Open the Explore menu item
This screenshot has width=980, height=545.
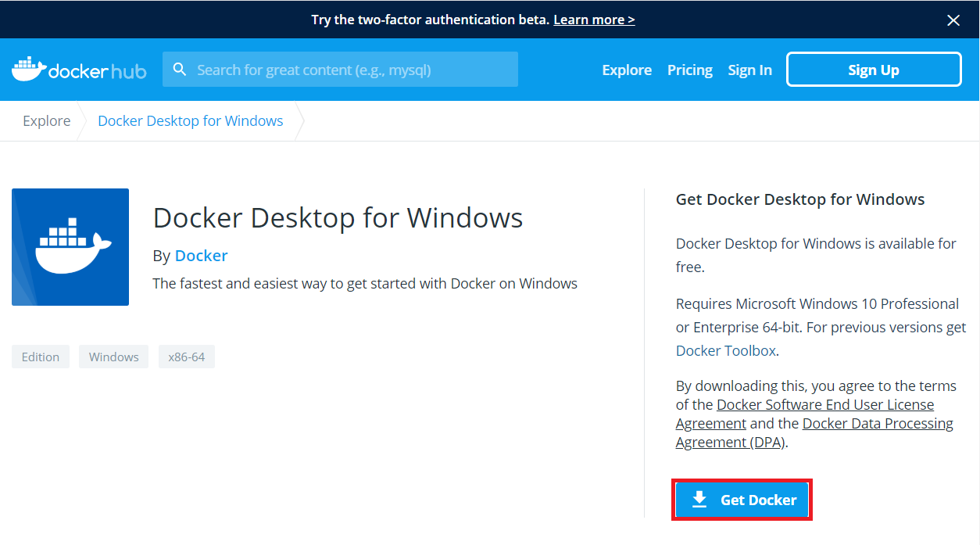[627, 70]
